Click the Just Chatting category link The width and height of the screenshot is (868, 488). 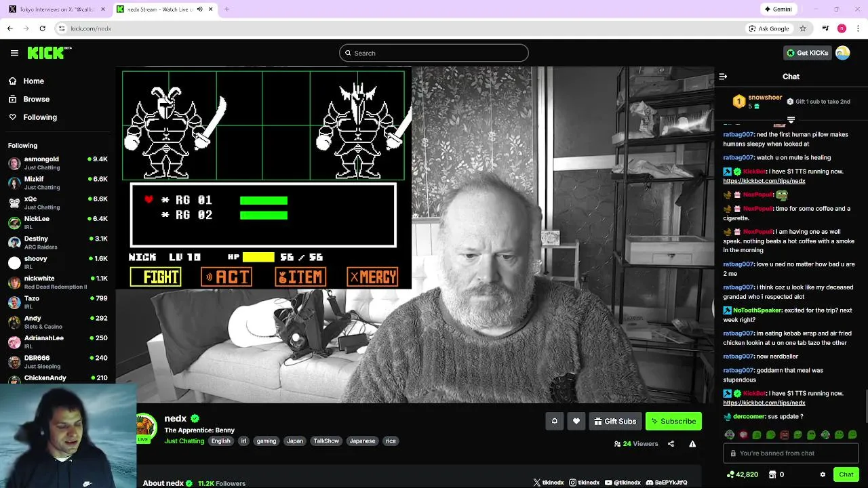coord(184,441)
